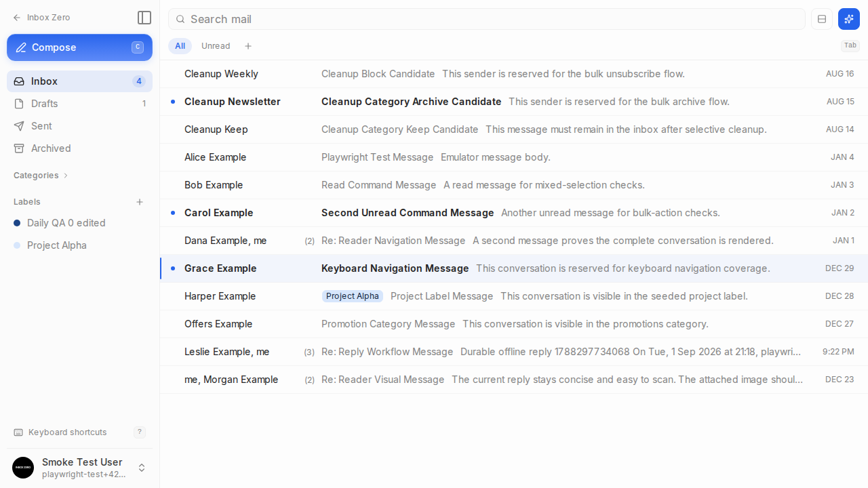Focus the Search mail field
This screenshot has width=868, height=488.
(487, 19)
